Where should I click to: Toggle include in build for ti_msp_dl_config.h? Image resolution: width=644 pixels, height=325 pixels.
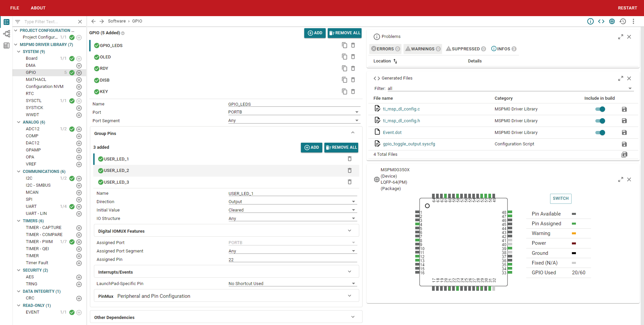click(x=600, y=121)
